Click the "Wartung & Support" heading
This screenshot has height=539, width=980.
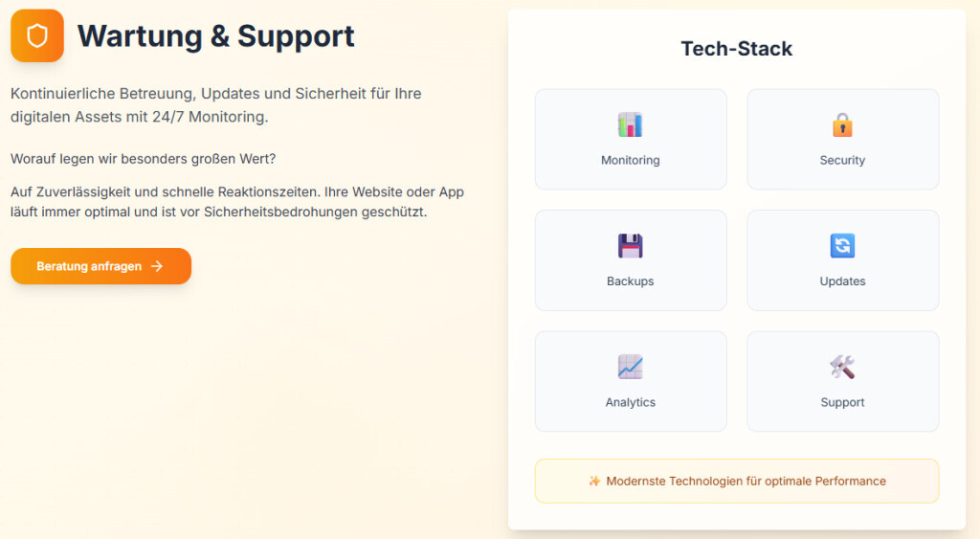point(215,36)
